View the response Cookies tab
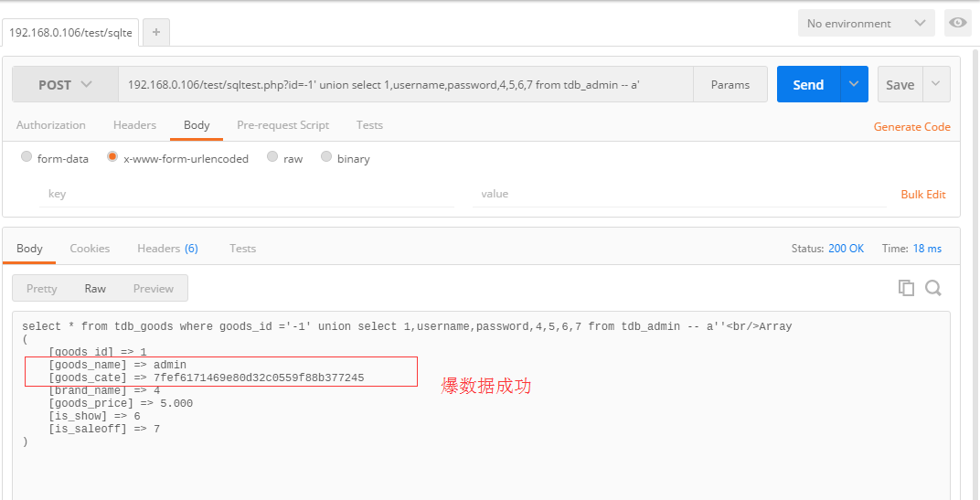980x500 pixels. [x=90, y=248]
